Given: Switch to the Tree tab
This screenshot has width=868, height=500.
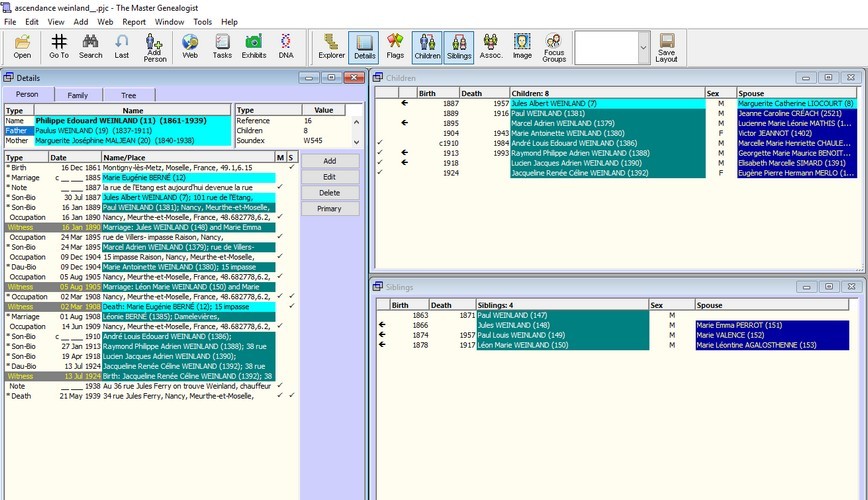Looking at the screenshot, I should [129, 95].
